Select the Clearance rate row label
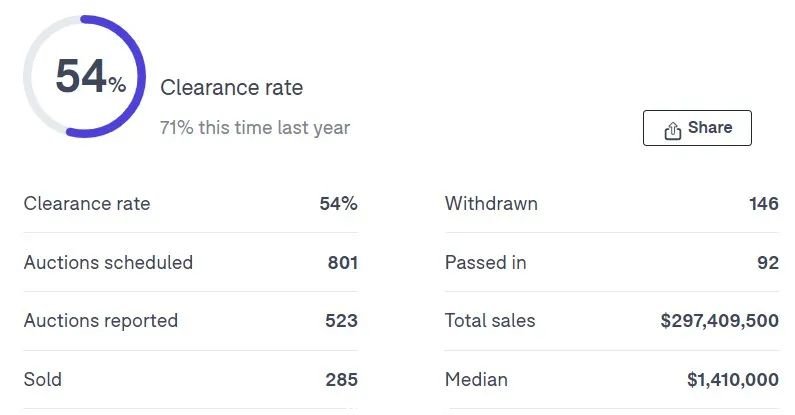The image size is (795, 415). [x=87, y=204]
